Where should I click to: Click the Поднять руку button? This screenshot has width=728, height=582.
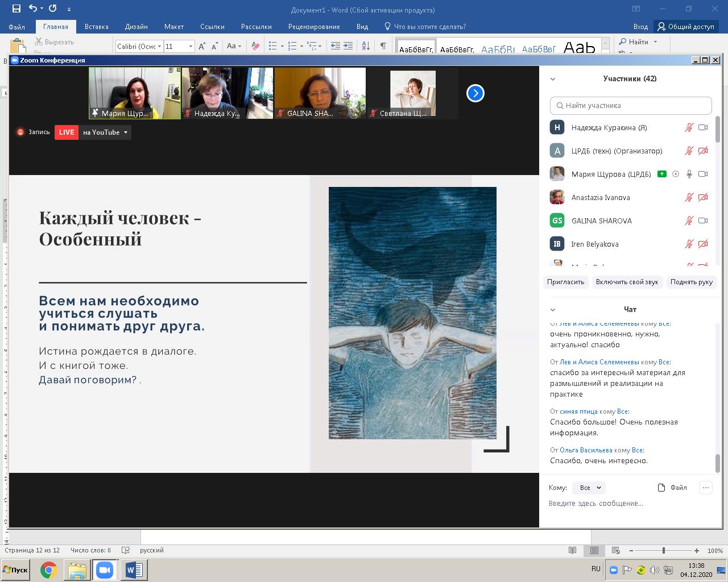691,282
